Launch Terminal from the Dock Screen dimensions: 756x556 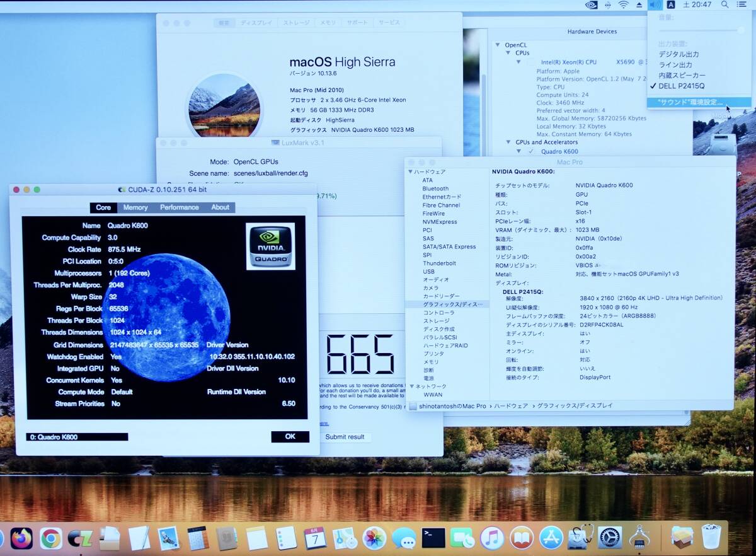click(x=433, y=538)
